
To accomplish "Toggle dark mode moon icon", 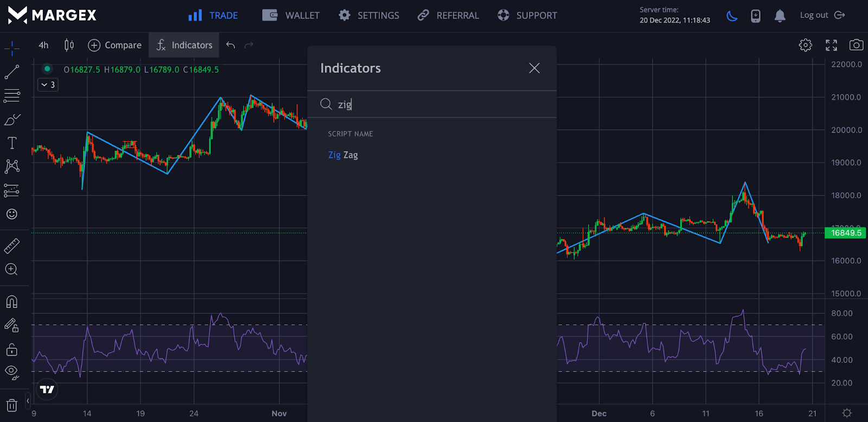I will tap(732, 16).
